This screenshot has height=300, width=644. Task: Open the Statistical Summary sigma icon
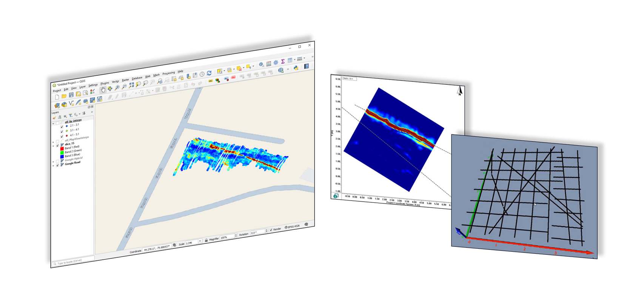[282, 61]
